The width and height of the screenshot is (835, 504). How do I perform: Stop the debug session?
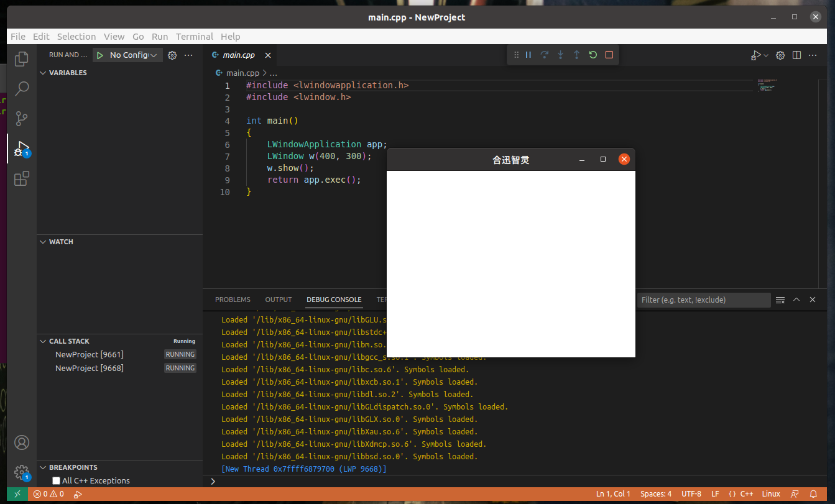[x=609, y=55]
